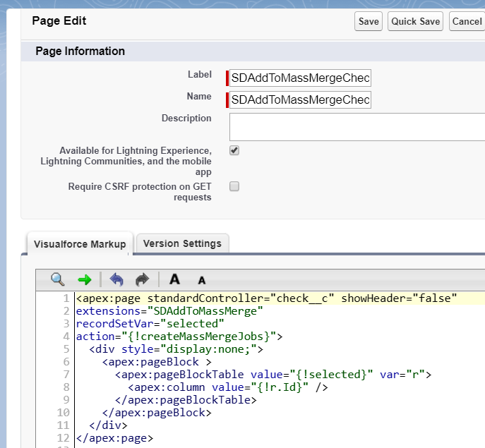
Task: Click the green go-to-line arrow icon
Action: click(85, 280)
